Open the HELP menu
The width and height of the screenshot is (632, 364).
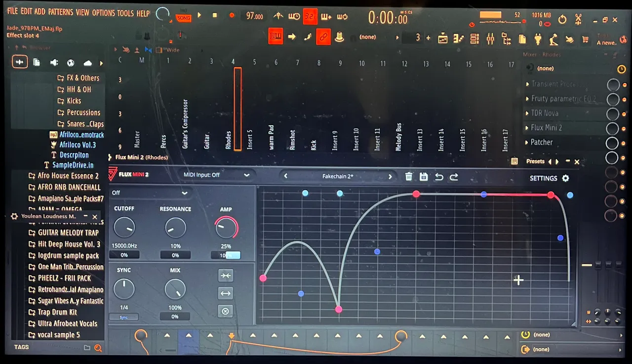143,13
